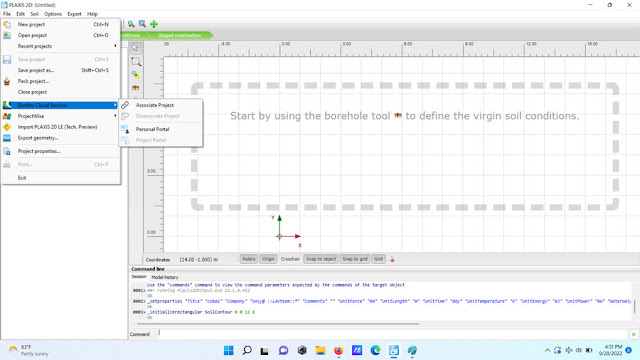Screen dimensions: 640x360
Task: Choose Open project
Action: pyautogui.click(x=61, y=35)
